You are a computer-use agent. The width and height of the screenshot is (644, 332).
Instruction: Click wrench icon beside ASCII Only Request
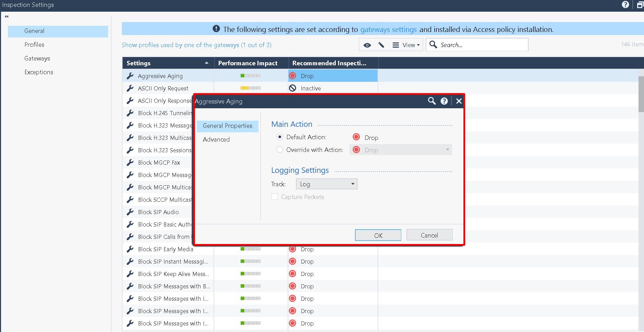pyautogui.click(x=130, y=88)
